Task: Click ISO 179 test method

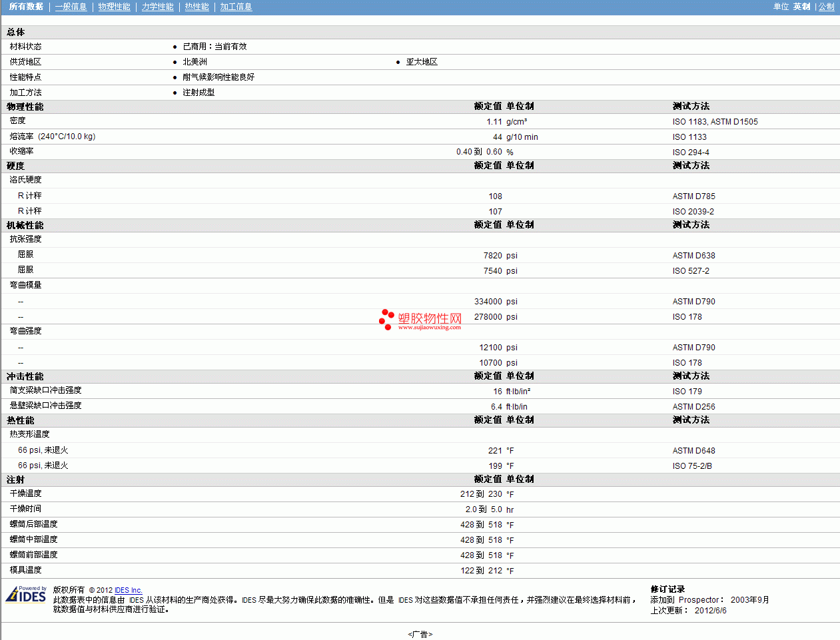Action: coord(687,392)
